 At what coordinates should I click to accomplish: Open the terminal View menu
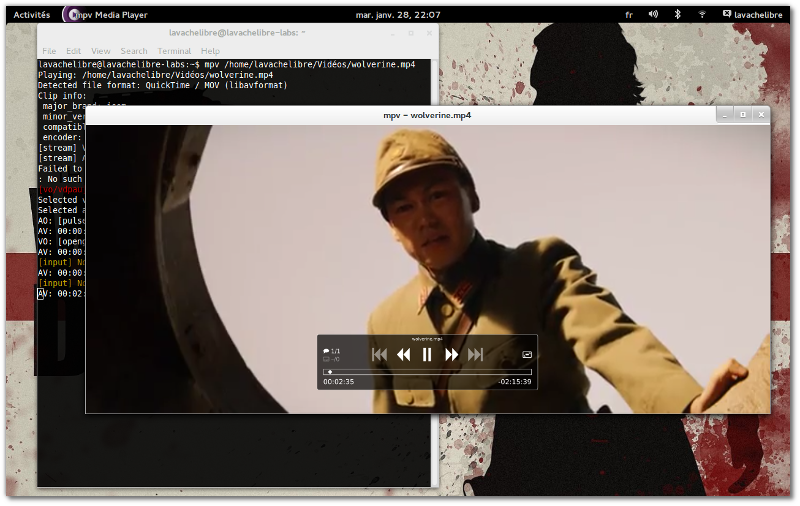(101, 51)
